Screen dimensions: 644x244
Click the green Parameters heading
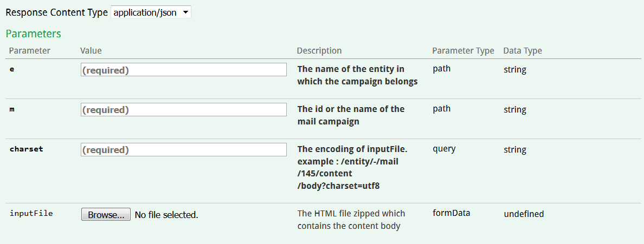[33, 34]
